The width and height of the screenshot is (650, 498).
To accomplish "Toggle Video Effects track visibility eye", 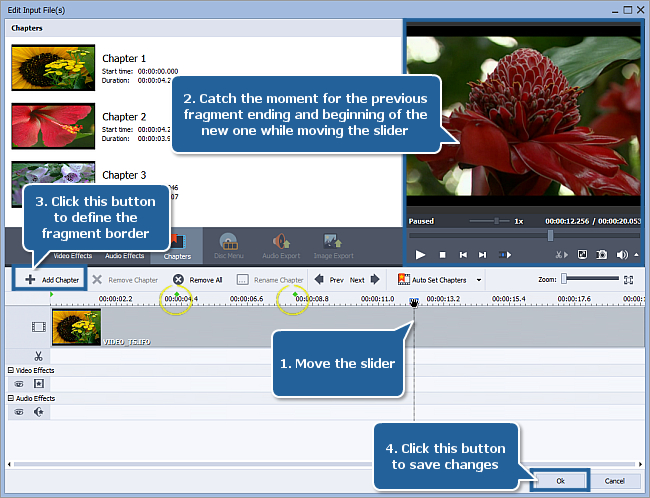I will pyautogui.click(x=19, y=384).
